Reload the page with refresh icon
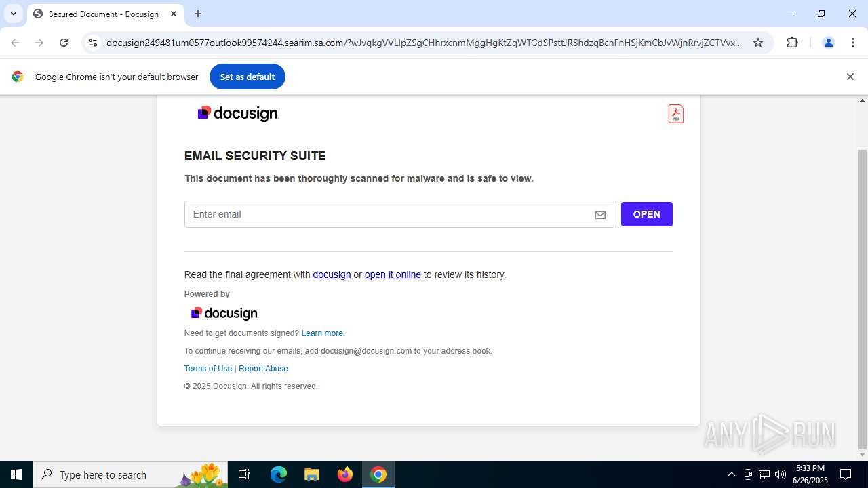This screenshot has width=868, height=488. (64, 43)
